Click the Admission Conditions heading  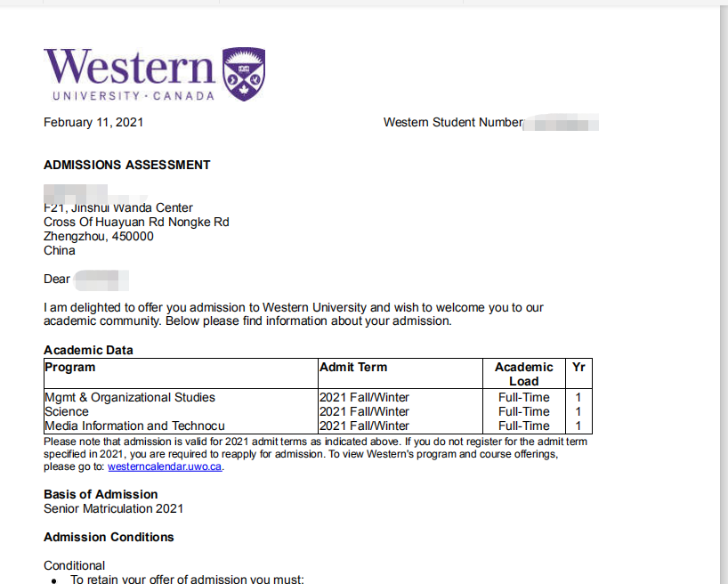(x=109, y=537)
